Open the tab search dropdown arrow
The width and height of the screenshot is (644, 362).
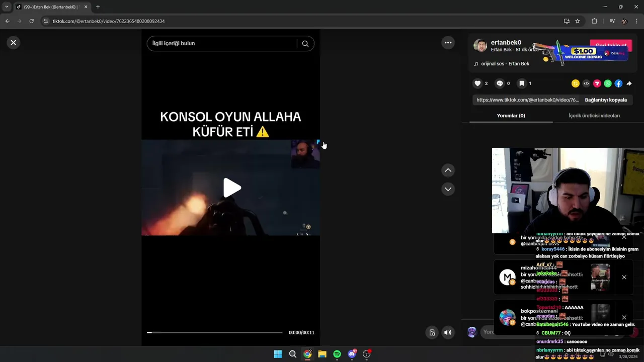point(7,7)
